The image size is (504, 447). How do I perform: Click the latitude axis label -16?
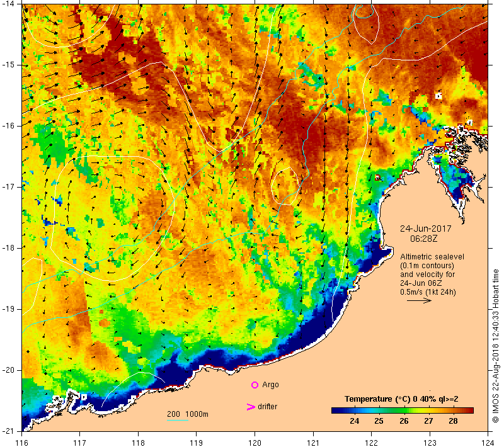[8, 126]
